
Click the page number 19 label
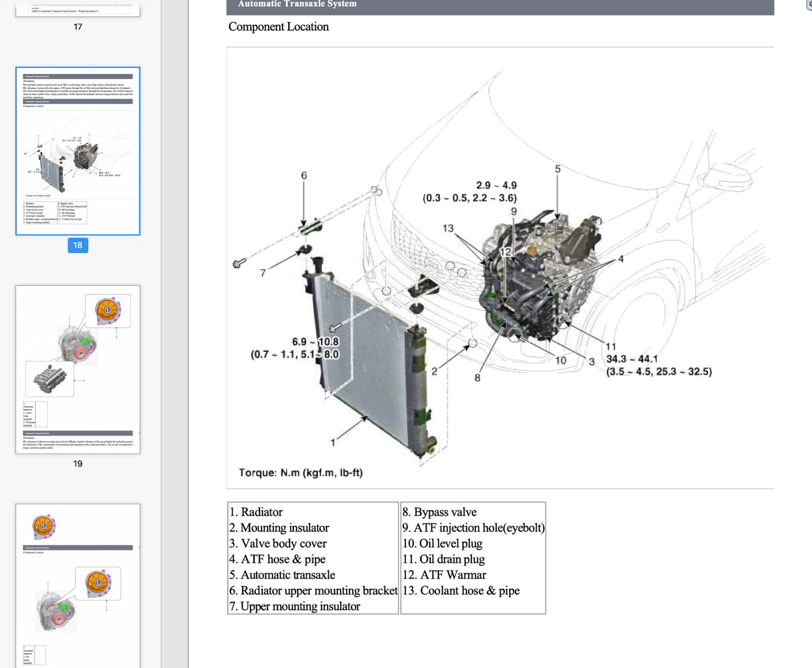pos(78,463)
